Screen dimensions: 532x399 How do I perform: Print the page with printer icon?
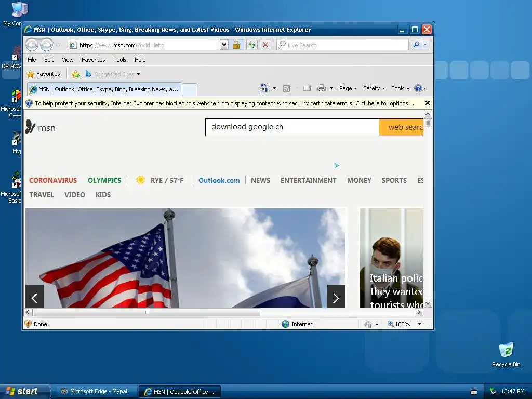point(321,88)
